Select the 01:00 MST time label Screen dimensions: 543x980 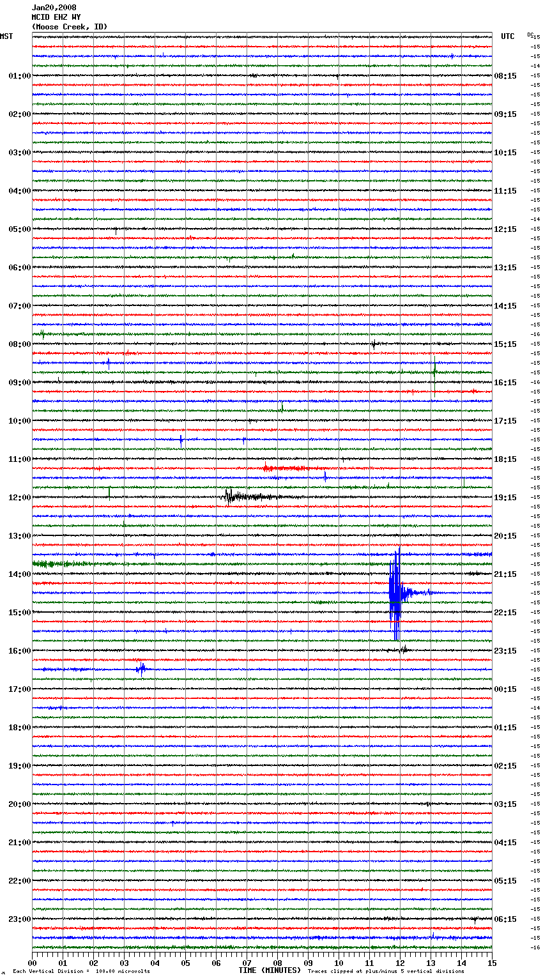20,76
